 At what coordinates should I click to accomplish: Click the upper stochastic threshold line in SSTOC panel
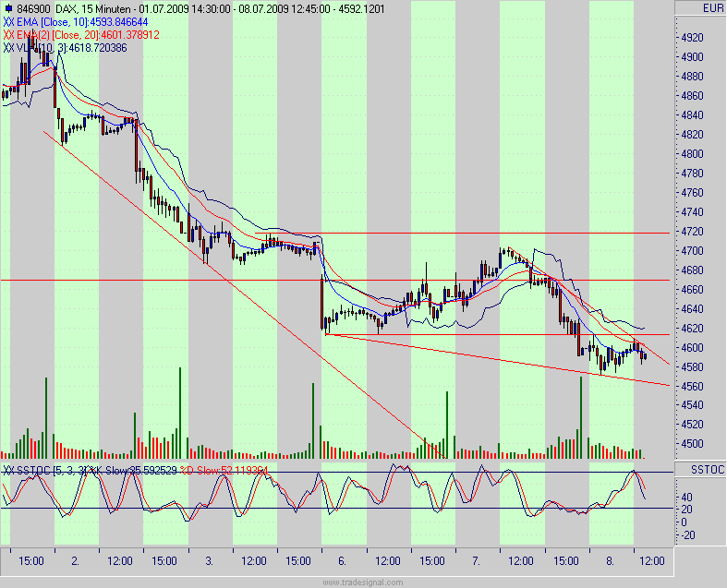[x=337, y=473]
